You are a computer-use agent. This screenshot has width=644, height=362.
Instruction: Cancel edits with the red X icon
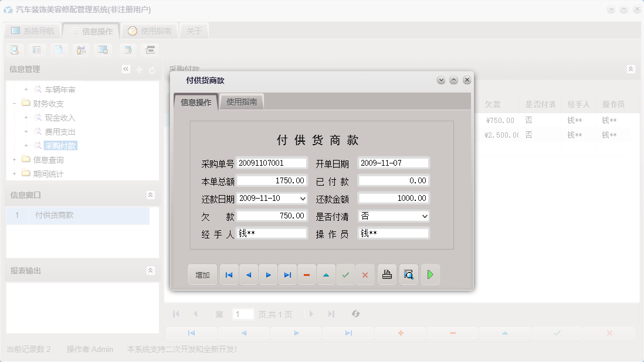tap(365, 274)
